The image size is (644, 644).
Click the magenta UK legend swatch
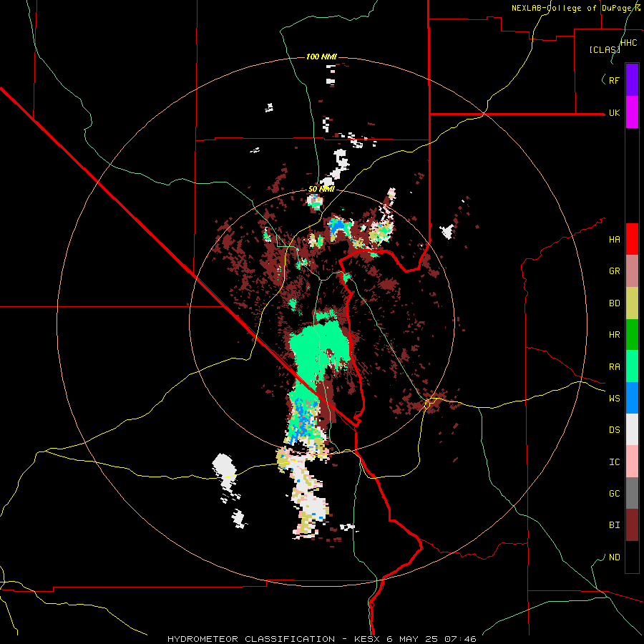[x=632, y=112]
